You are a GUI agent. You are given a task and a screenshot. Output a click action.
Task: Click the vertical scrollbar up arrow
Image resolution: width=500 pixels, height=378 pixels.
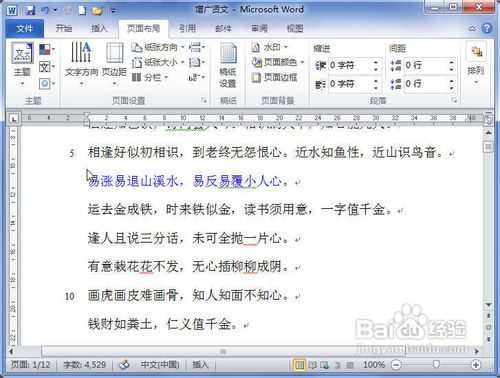pyautogui.click(x=488, y=133)
